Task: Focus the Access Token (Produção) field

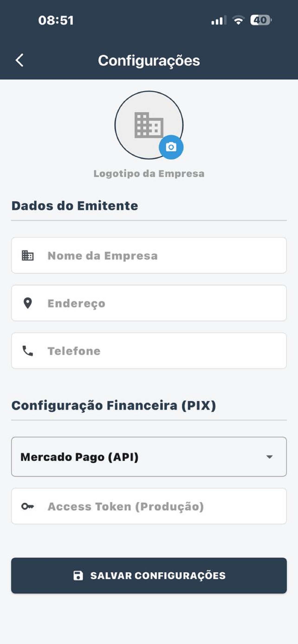Action: 163,506
